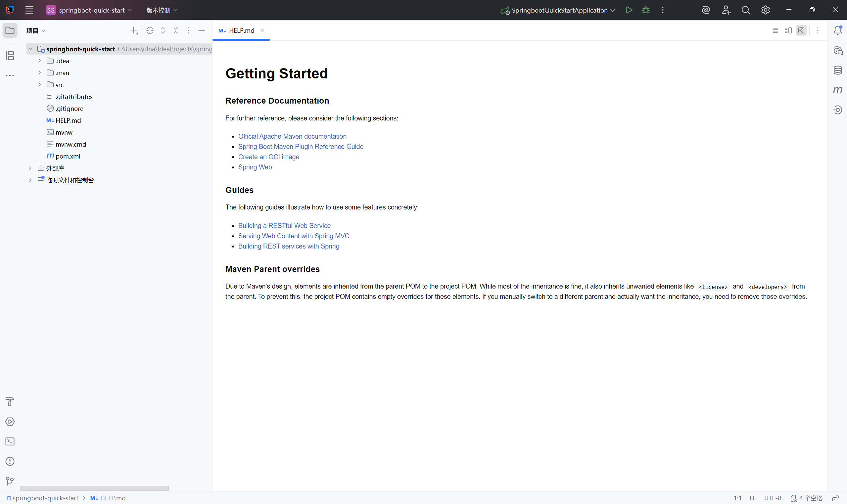Expand the src folder
This screenshot has width=847, height=504.
click(39, 85)
